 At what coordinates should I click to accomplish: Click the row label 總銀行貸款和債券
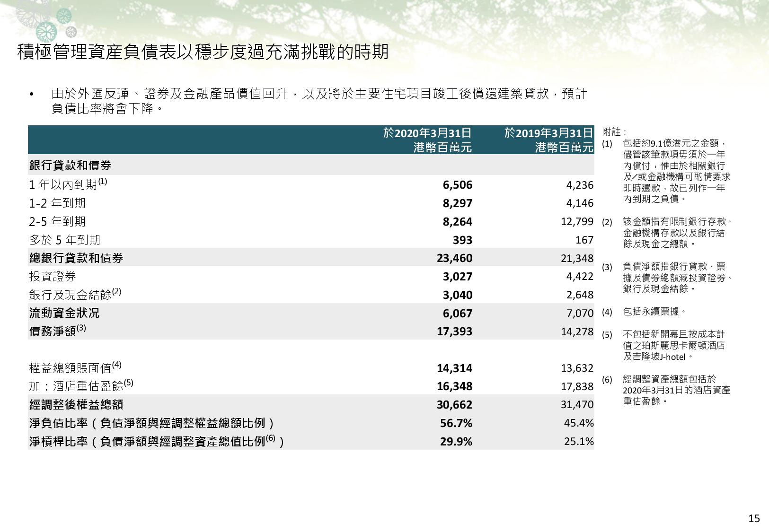[x=76, y=258]
